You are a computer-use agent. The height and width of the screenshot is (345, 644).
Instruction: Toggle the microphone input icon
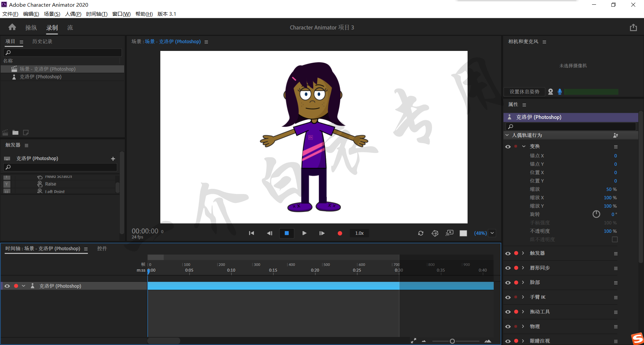click(559, 92)
